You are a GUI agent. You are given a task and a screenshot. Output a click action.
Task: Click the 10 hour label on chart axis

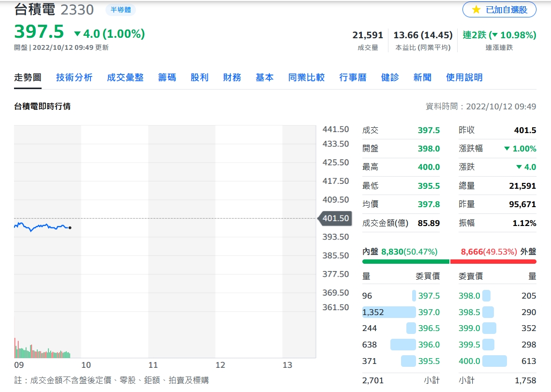86,365
